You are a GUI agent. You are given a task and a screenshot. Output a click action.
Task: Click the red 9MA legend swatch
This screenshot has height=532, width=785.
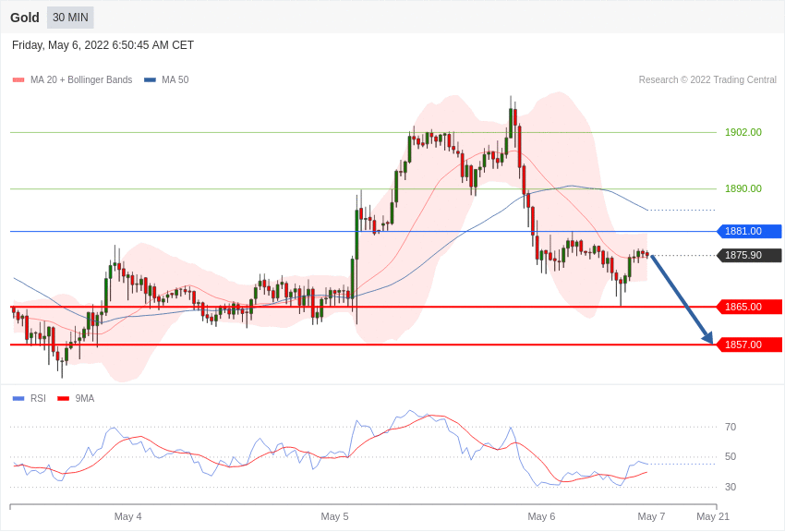pyautogui.click(x=63, y=398)
